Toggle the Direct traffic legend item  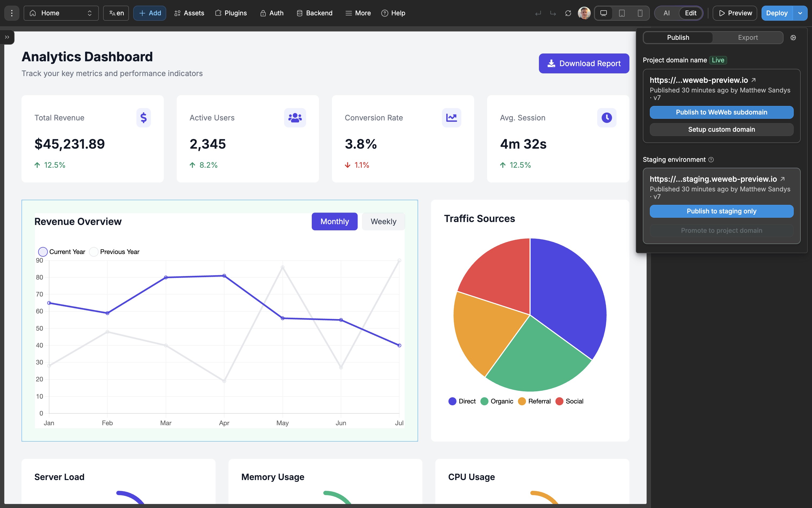pyautogui.click(x=462, y=401)
